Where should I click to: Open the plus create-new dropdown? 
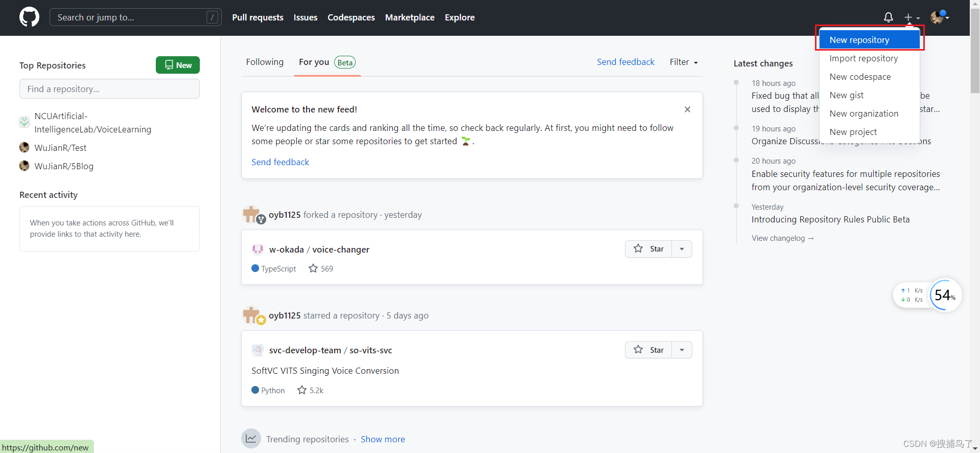912,17
